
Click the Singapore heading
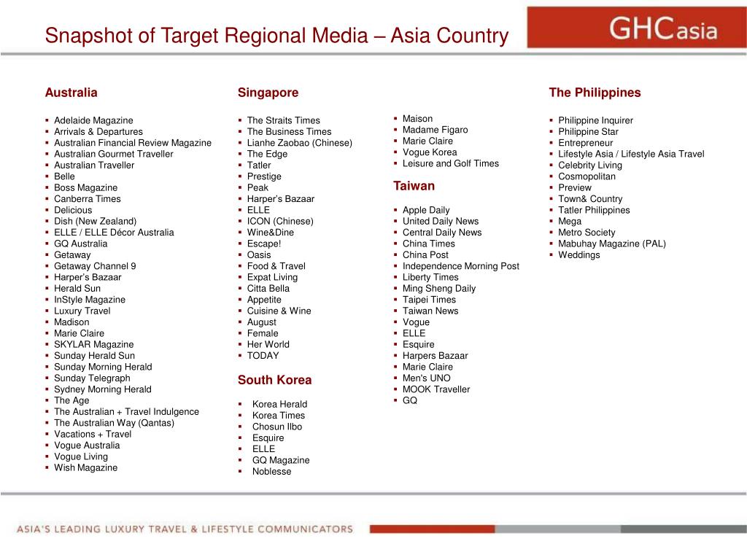(x=268, y=93)
